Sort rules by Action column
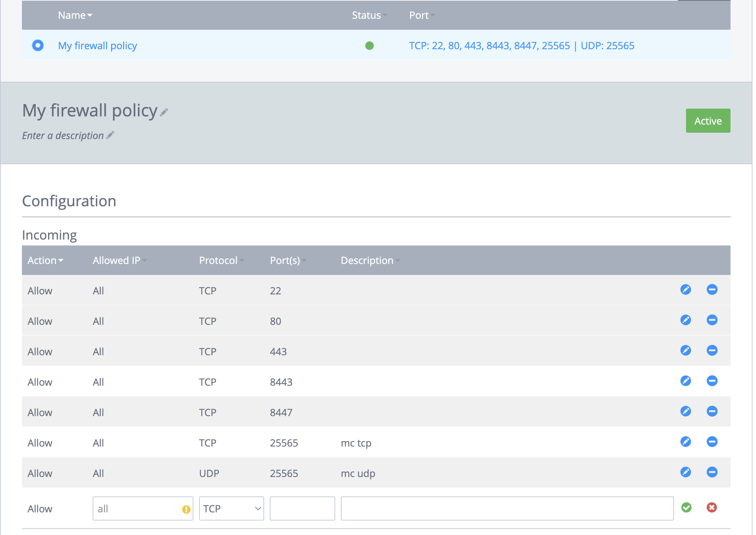The width and height of the screenshot is (756, 535). 45,260
